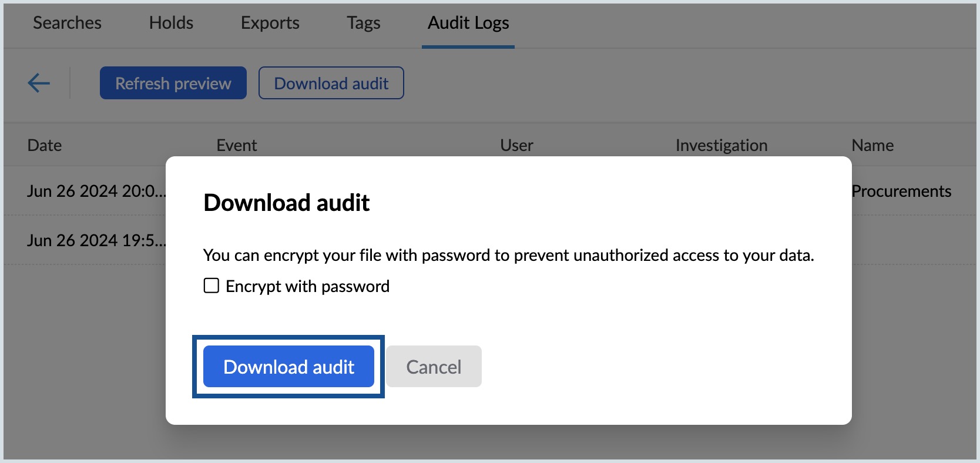Click the Refresh preview button

pyautogui.click(x=173, y=83)
